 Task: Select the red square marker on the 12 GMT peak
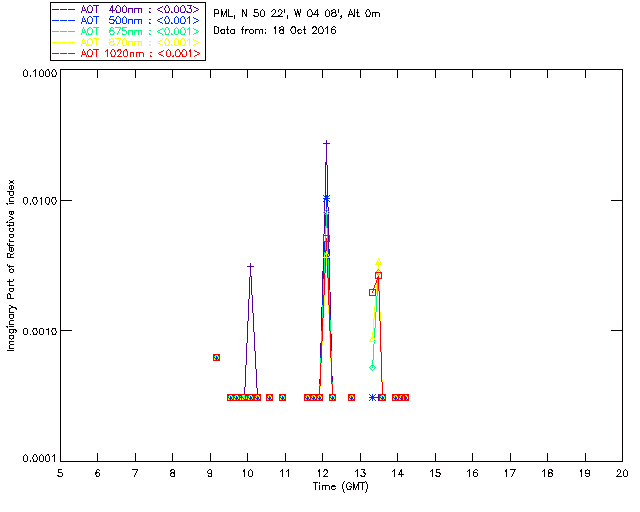click(326, 238)
